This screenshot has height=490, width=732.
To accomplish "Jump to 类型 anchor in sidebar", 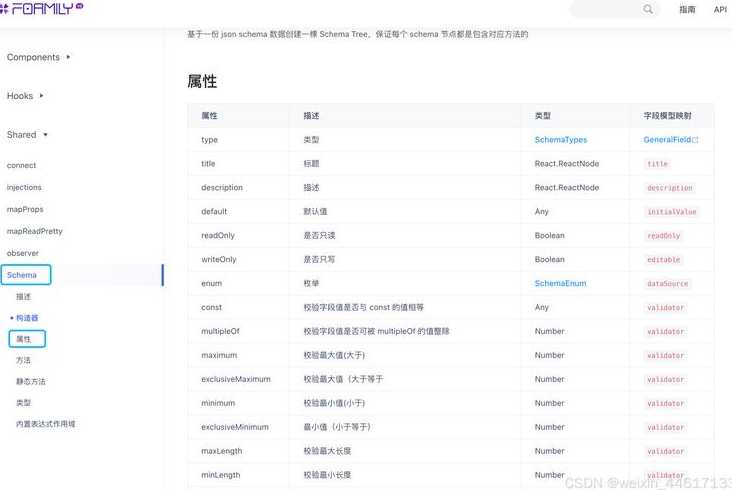I will tap(23, 402).
